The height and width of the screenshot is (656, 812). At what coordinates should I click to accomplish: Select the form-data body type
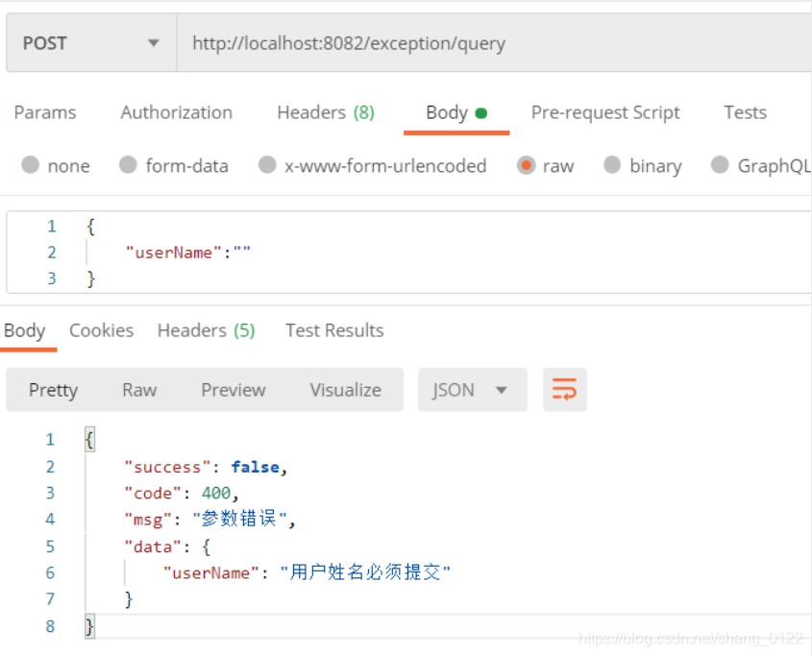[x=174, y=166]
